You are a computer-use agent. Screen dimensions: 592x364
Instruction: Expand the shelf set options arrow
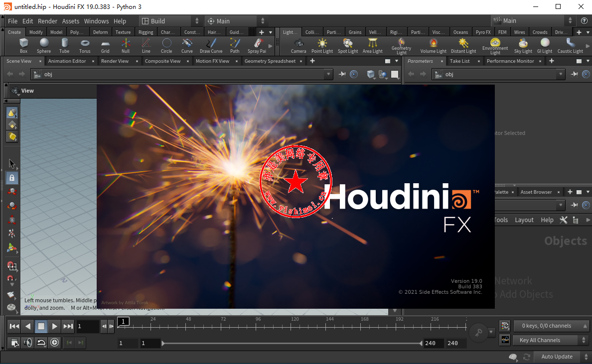click(270, 32)
